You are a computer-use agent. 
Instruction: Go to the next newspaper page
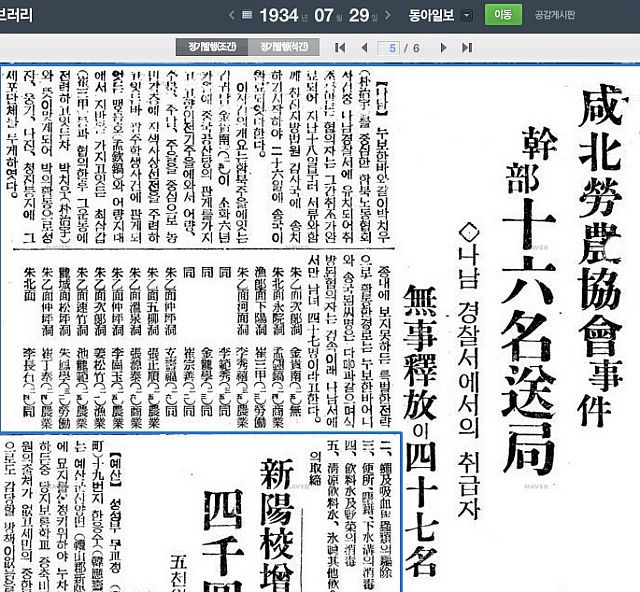[x=443, y=48]
